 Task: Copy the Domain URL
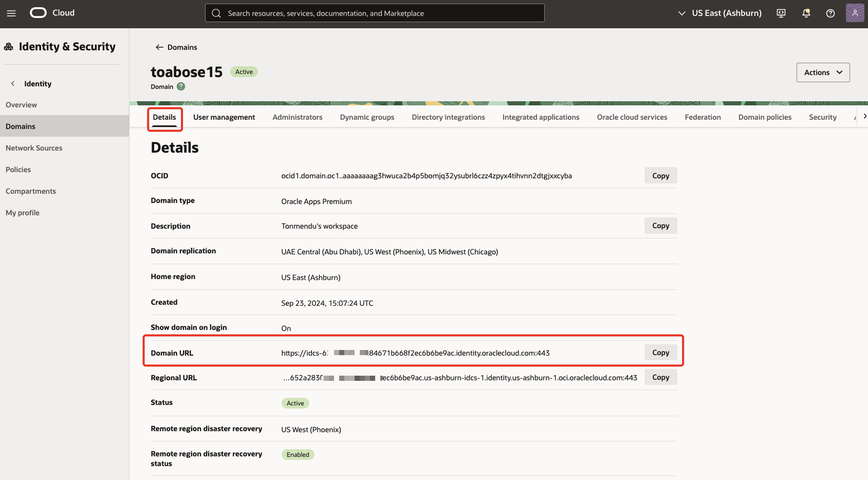tap(660, 352)
